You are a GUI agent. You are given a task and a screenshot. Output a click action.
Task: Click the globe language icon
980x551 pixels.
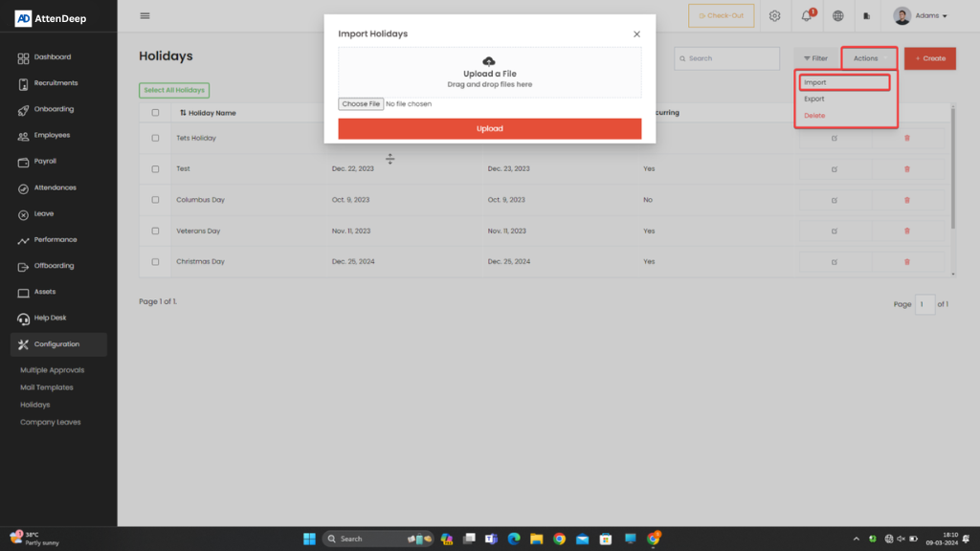pyautogui.click(x=837, y=16)
